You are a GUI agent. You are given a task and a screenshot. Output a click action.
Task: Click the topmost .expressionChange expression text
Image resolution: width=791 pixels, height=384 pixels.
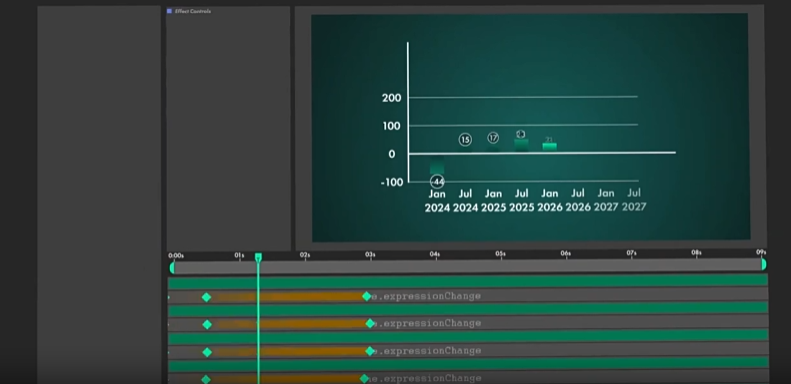426,296
